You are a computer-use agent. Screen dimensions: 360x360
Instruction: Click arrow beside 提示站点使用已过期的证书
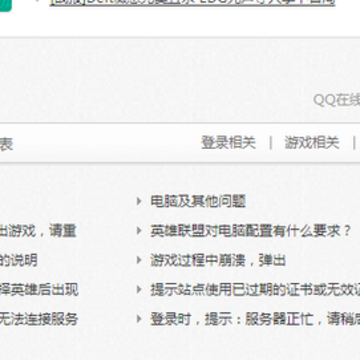[x=139, y=289]
